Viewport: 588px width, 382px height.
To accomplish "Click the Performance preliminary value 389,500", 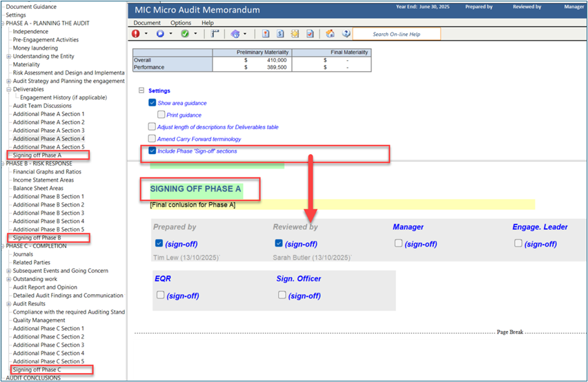I will pos(277,67).
